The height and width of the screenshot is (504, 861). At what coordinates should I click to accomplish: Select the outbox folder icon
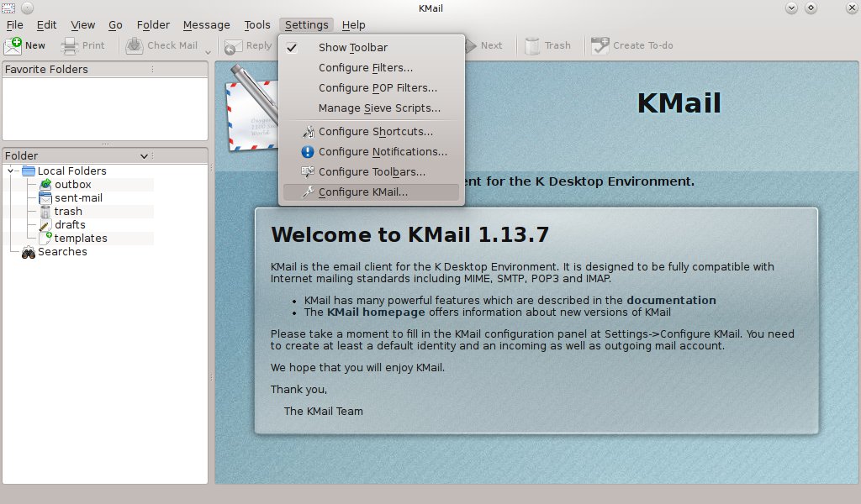pyautogui.click(x=45, y=185)
